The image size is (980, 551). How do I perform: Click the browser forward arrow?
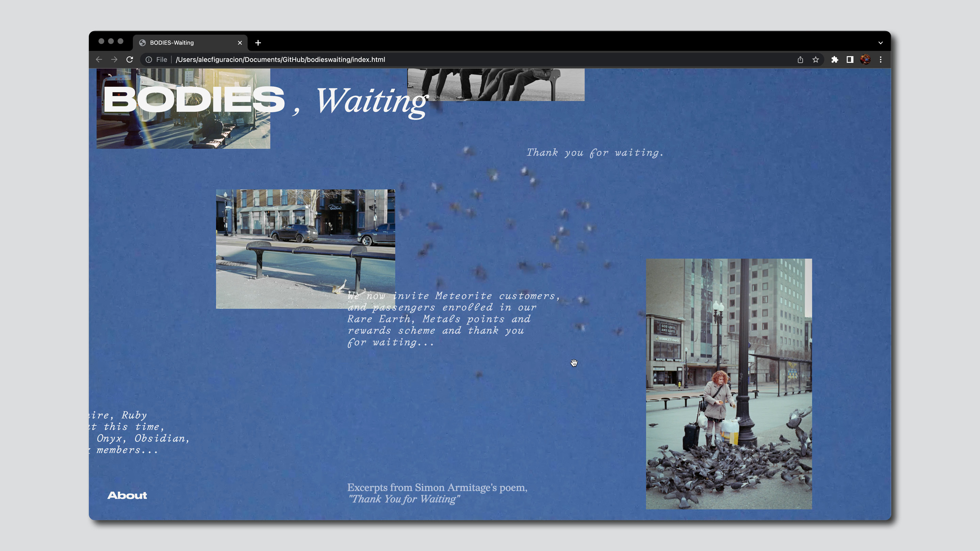click(114, 59)
